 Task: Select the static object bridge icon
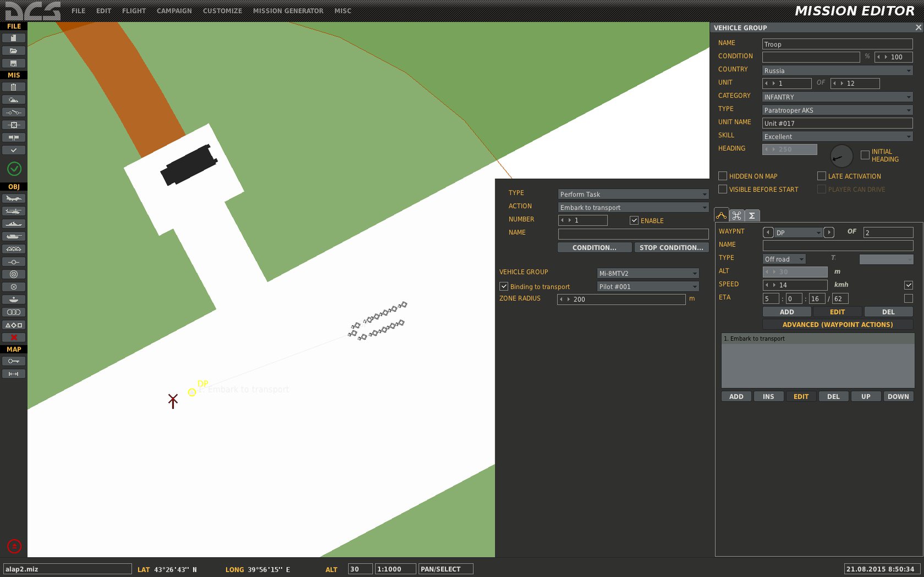tap(14, 249)
